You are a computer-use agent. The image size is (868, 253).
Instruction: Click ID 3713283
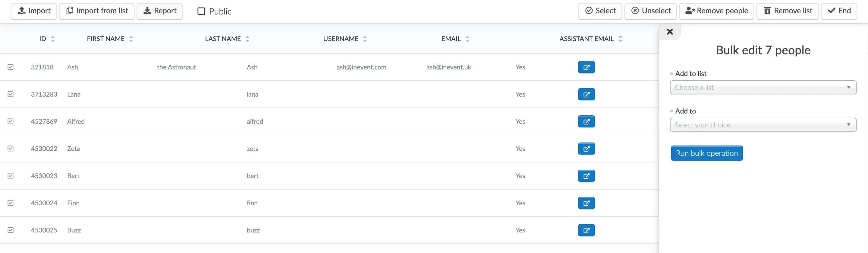coord(44,94)
